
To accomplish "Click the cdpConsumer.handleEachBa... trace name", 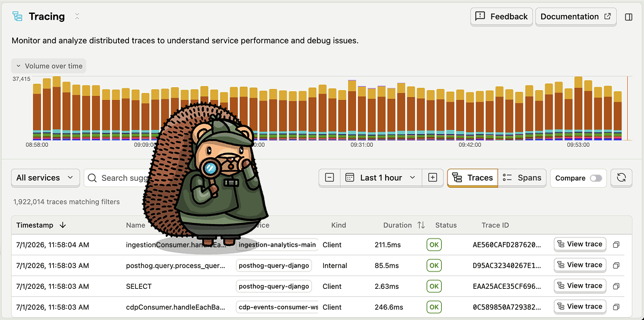I will click(x=175, y=307).
